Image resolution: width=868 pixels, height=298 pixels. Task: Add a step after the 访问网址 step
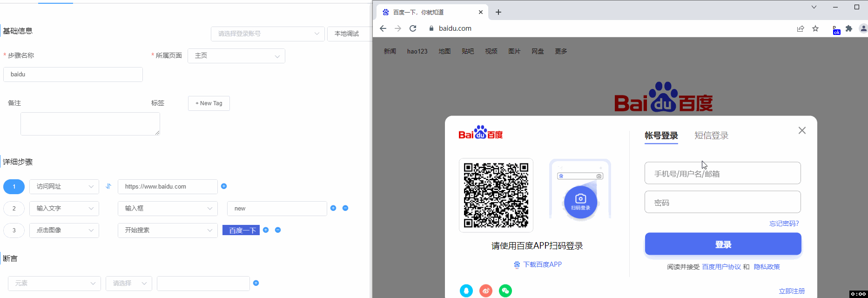224,186
